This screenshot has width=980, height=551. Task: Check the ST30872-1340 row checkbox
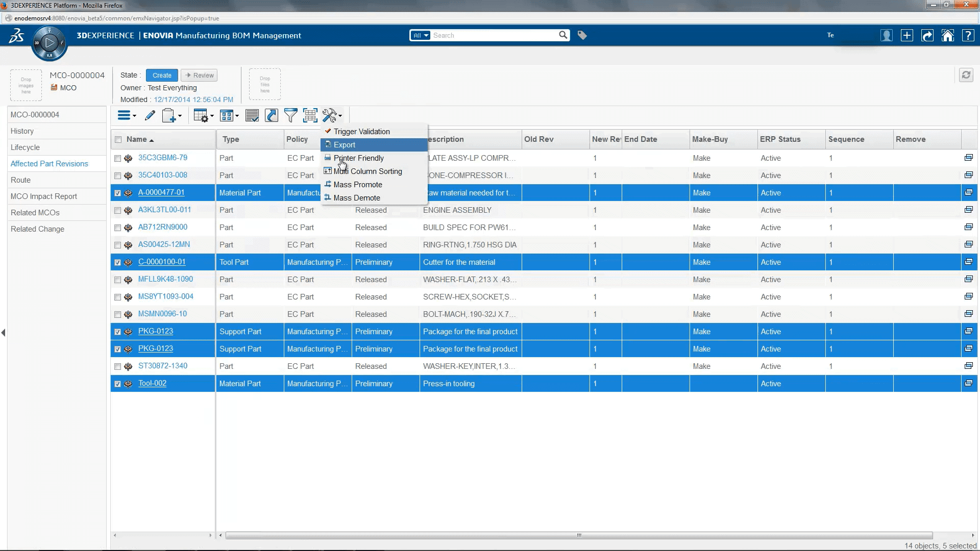(x=118, y=366)
